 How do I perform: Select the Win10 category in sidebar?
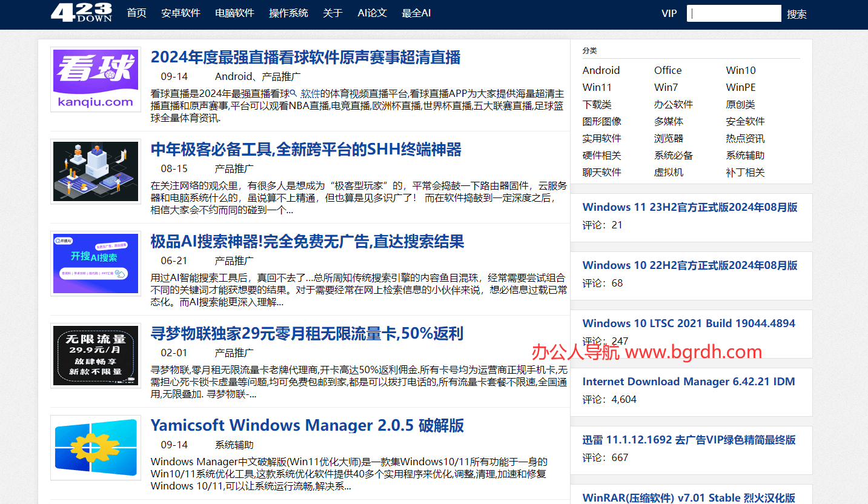pos(740,70)
